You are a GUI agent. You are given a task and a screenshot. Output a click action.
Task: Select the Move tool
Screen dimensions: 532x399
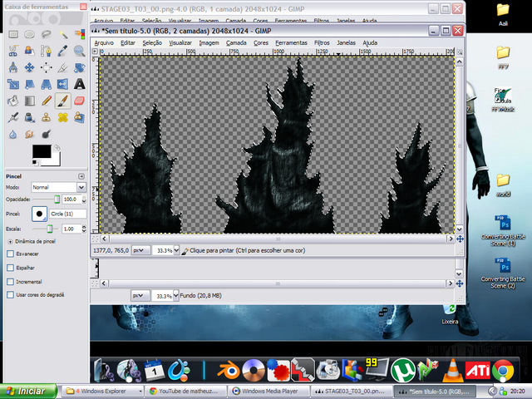coord(30,67)
